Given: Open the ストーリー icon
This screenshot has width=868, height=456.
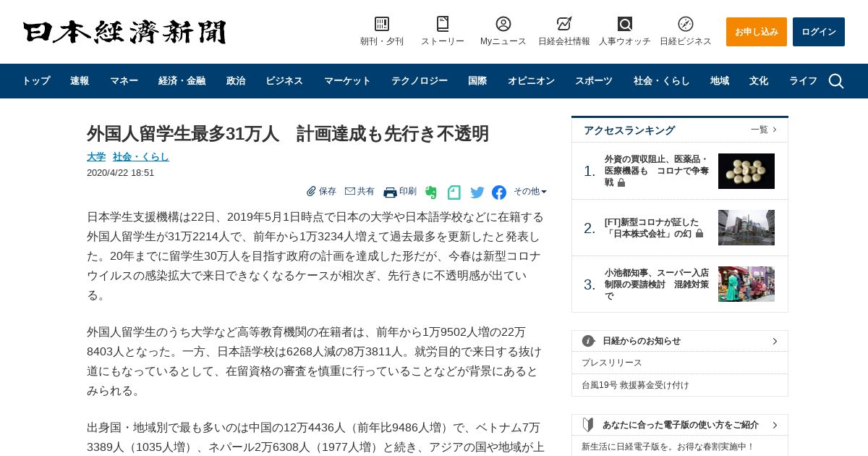Looking at the screenshot, I should click(443, 24).
